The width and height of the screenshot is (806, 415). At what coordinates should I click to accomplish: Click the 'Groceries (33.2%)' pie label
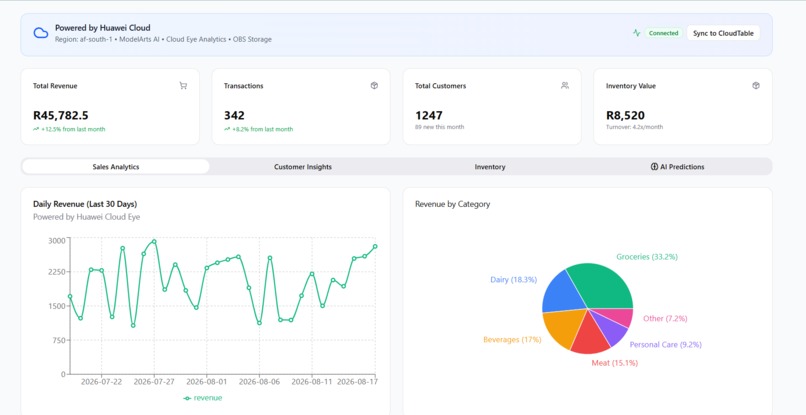coord(647,257)
